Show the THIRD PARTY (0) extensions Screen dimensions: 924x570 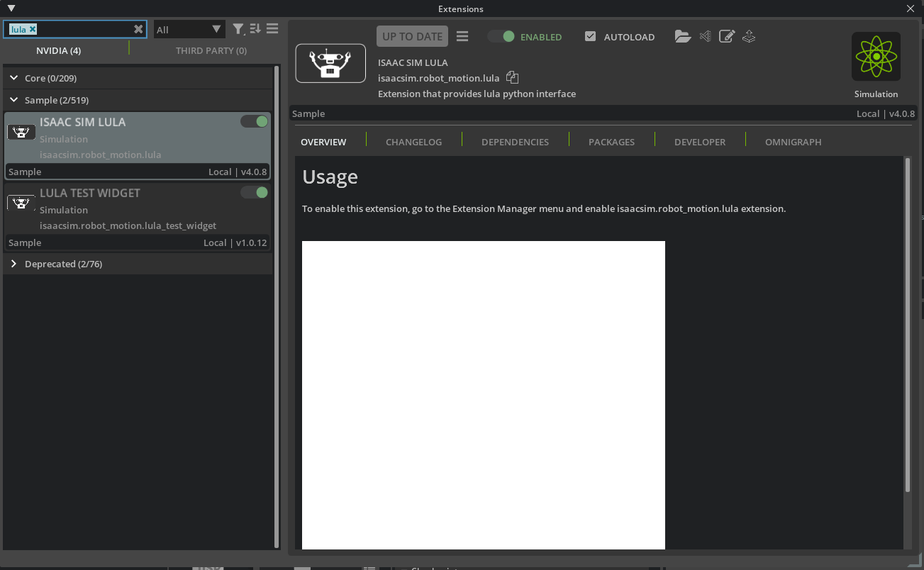coord(211,50)
